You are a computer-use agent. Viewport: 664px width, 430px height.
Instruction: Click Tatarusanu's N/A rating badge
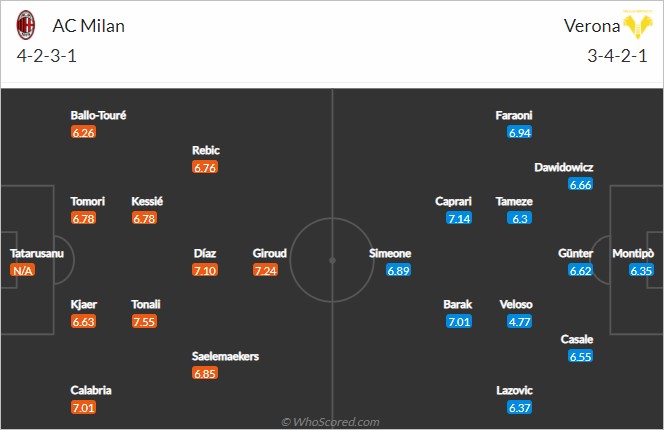(x=22, y=270)
